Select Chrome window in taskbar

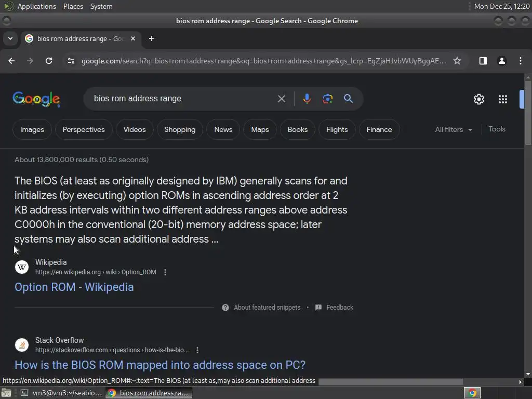149,393
